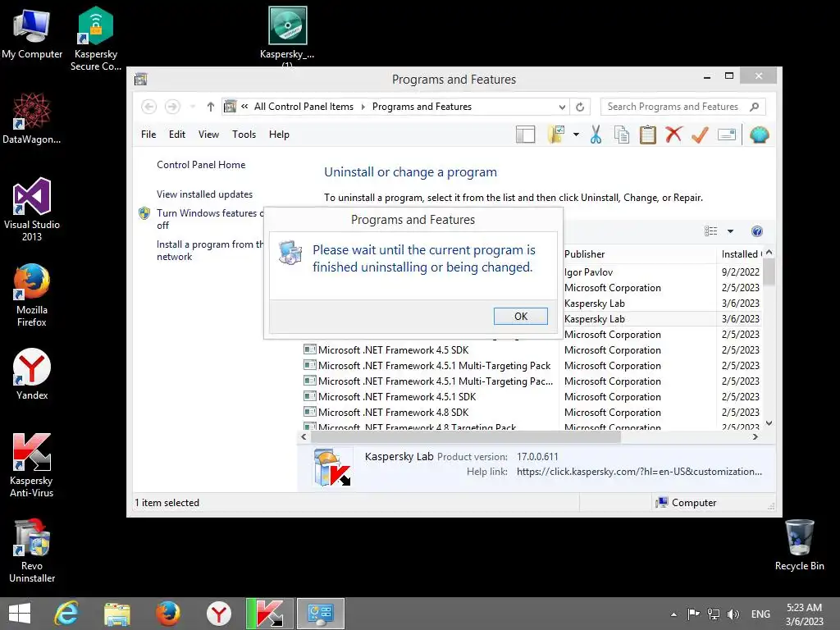Open Internet Explorer from the taskbar
Screen dimensions: 840x630
pos(67,614)
